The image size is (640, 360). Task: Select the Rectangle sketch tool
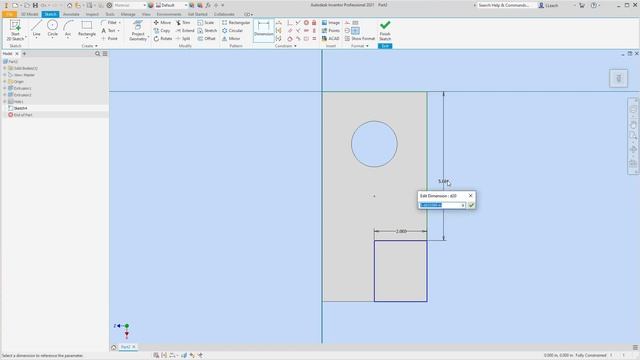(87, 29)
